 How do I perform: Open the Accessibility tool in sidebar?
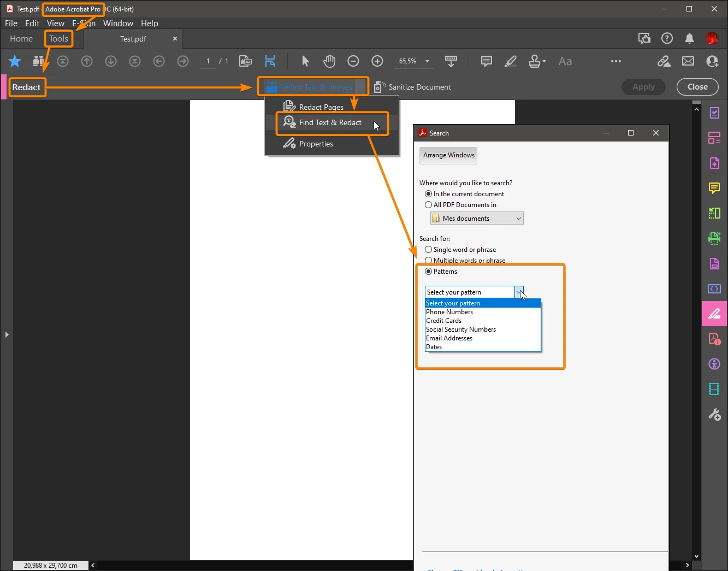(714, 364)
